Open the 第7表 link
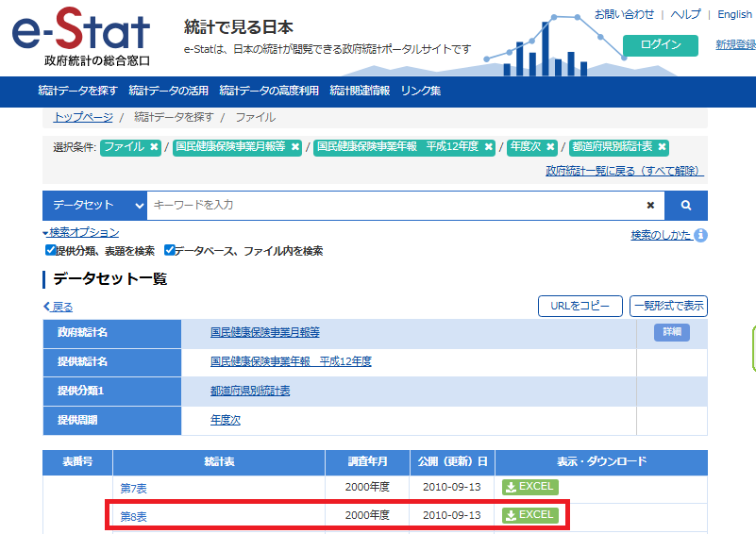Image resolution: width=756 pixels, height=534 pixels. [x=134, y=488]
